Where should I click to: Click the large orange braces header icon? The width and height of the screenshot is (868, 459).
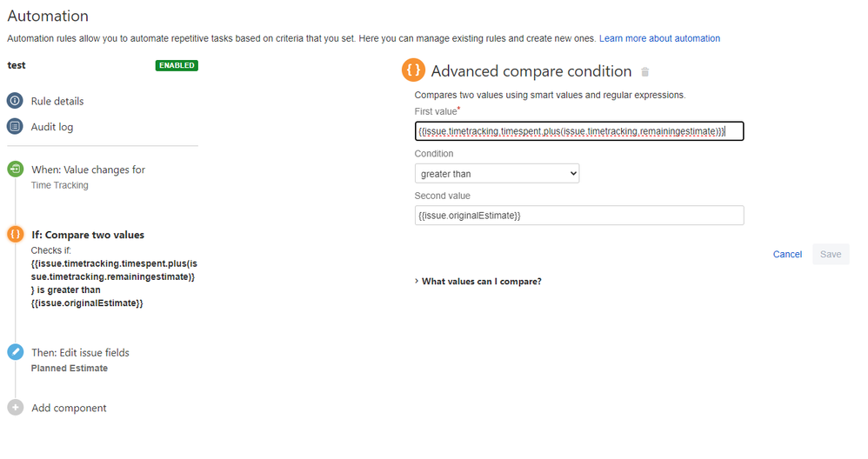coord(413,70)
